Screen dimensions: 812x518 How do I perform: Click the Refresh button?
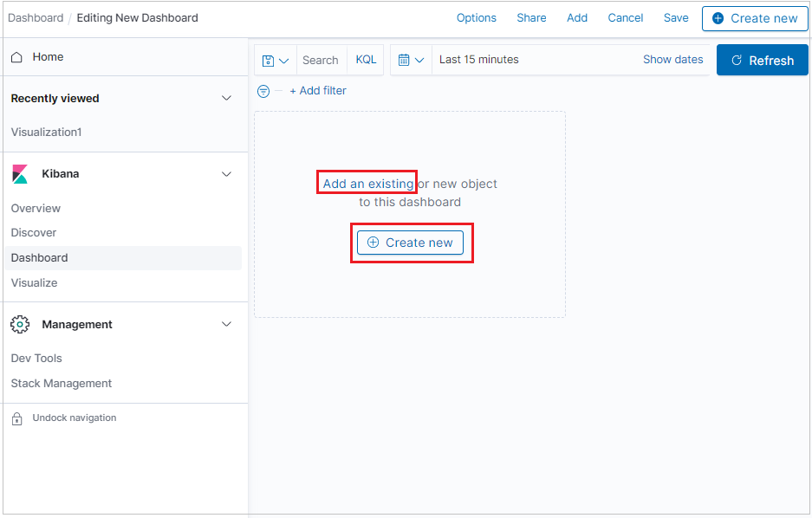(762, 60)
